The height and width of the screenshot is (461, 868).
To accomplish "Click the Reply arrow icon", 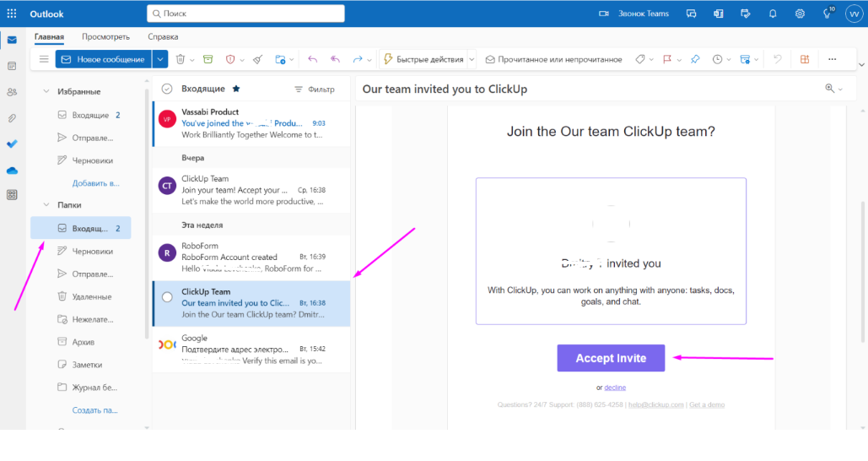I will coord(313,59).
